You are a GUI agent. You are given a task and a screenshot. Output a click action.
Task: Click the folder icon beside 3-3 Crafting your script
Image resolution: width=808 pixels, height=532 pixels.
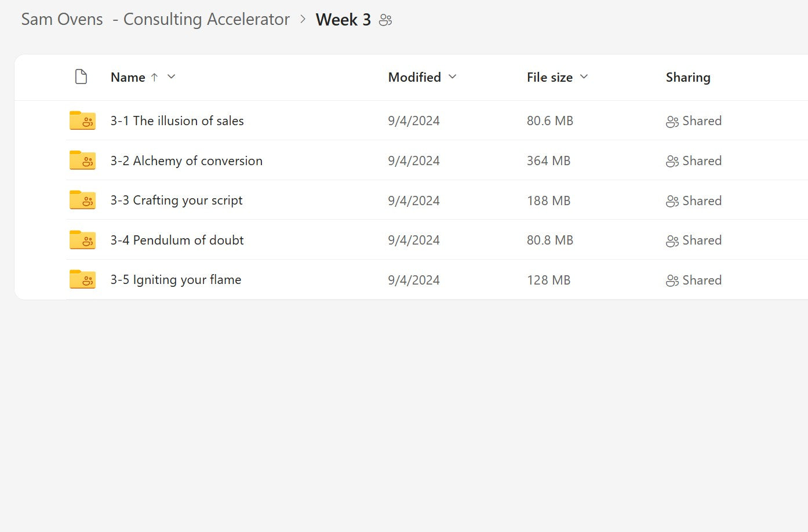82,200
